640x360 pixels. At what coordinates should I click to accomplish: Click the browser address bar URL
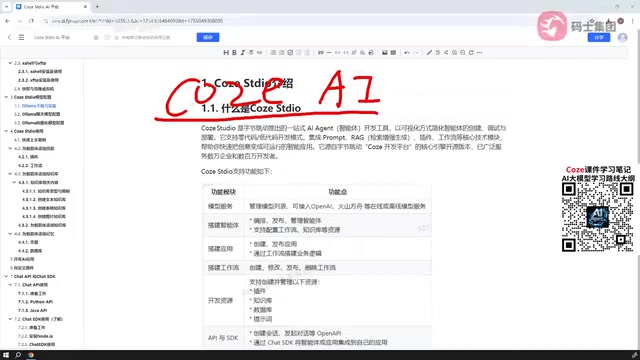tap(137, 21)
